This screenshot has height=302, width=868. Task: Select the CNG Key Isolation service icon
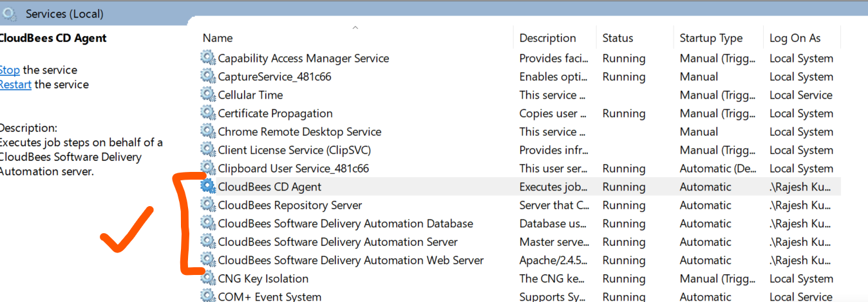pos(208,278)
